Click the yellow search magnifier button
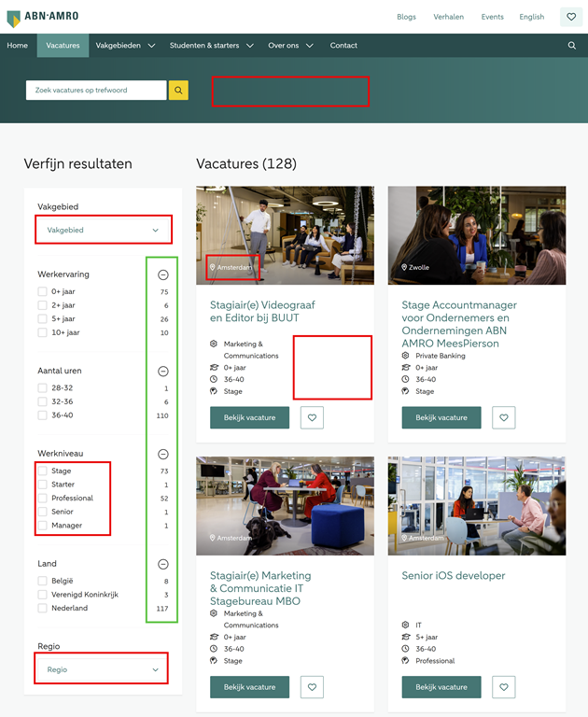 tap(178, 91)
